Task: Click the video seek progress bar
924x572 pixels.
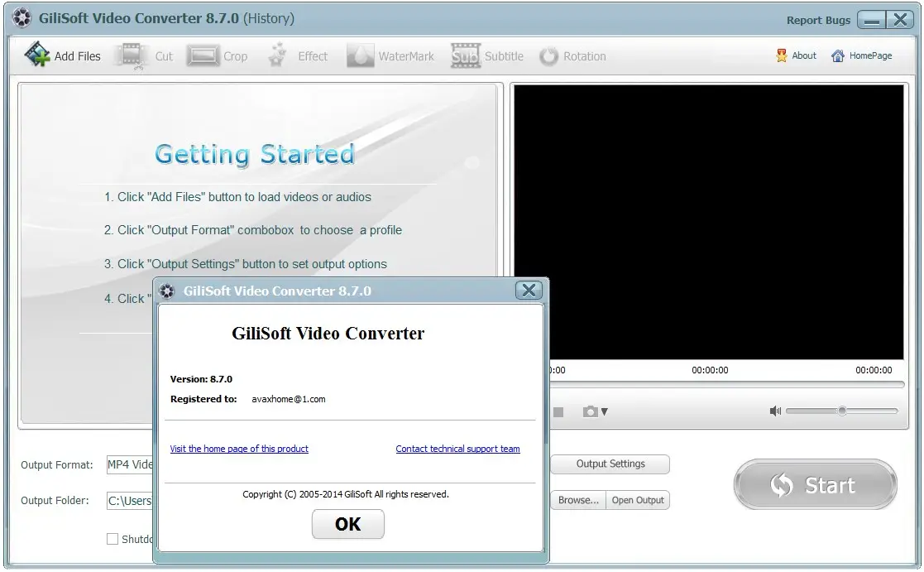Action: point(726,384)
